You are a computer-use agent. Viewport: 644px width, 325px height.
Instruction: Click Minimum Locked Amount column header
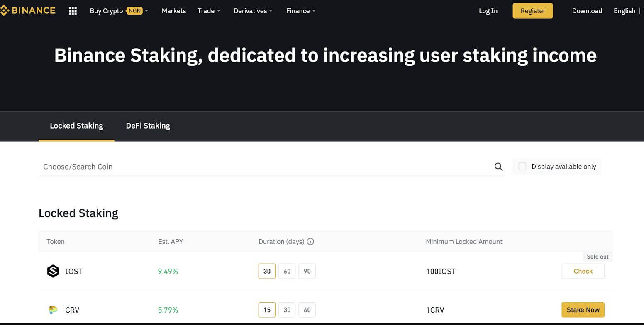464,241
